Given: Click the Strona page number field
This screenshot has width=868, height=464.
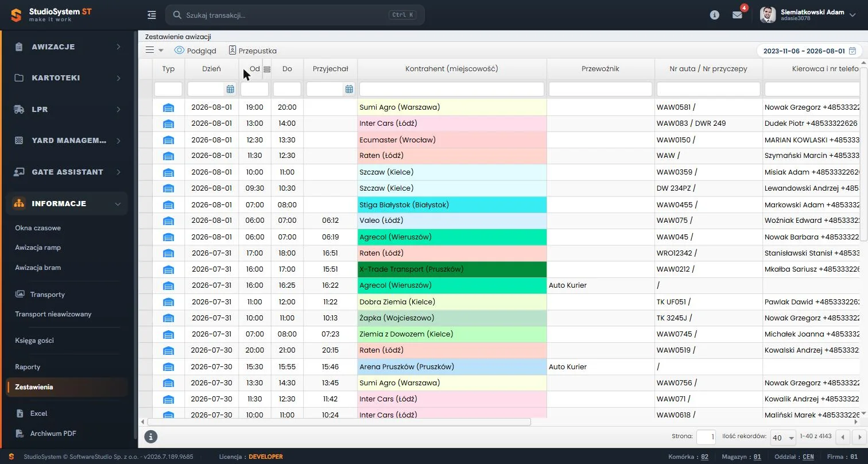Looking at the screenshot, I should point(706,438).
